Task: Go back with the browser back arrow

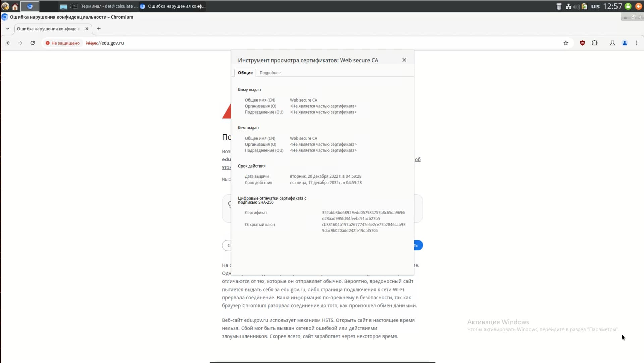Action: coord(8,43)
